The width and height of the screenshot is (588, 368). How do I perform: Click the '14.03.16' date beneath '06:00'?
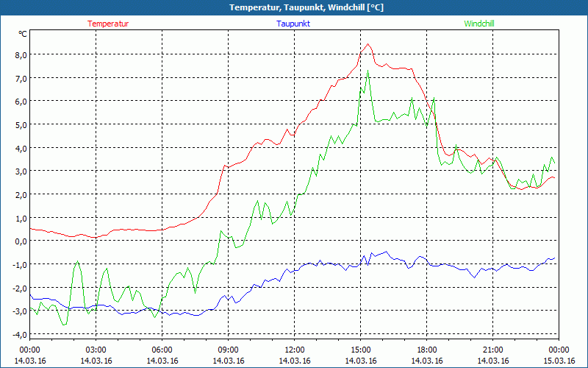[162, 361]
